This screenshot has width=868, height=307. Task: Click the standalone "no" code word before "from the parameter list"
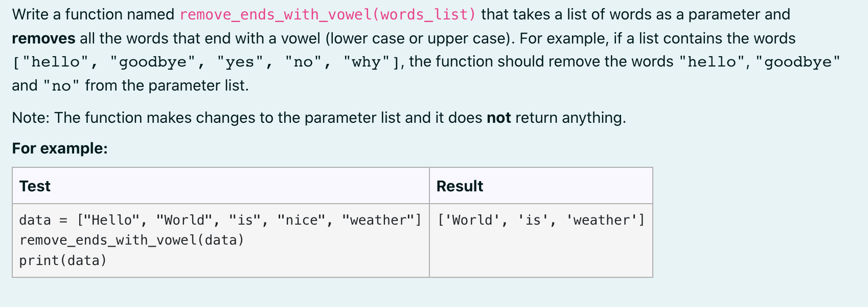[x=61, y=85]
